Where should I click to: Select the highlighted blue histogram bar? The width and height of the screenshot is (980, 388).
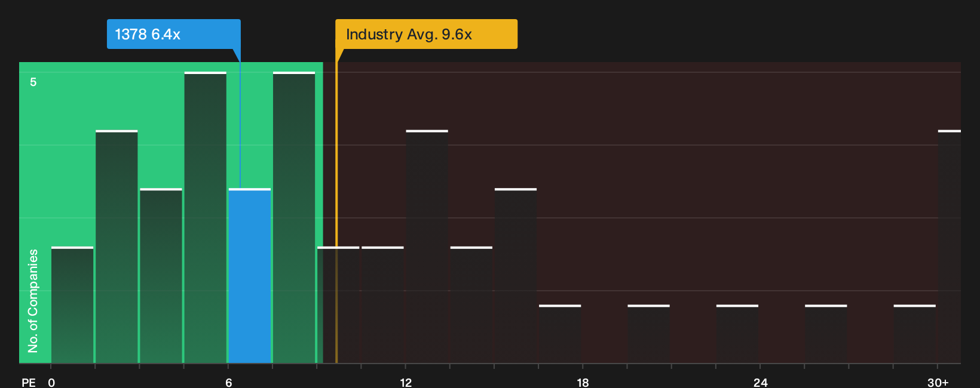coord(250,276)
